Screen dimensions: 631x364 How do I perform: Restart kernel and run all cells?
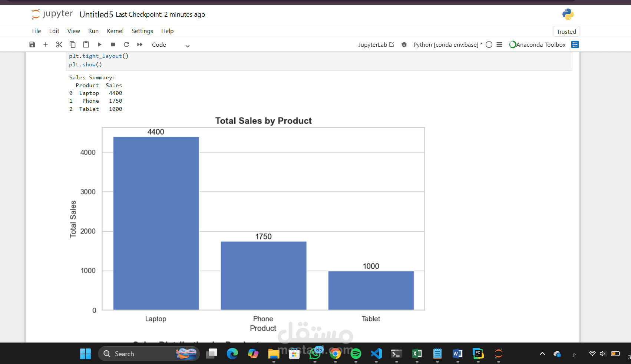(140, 44)
